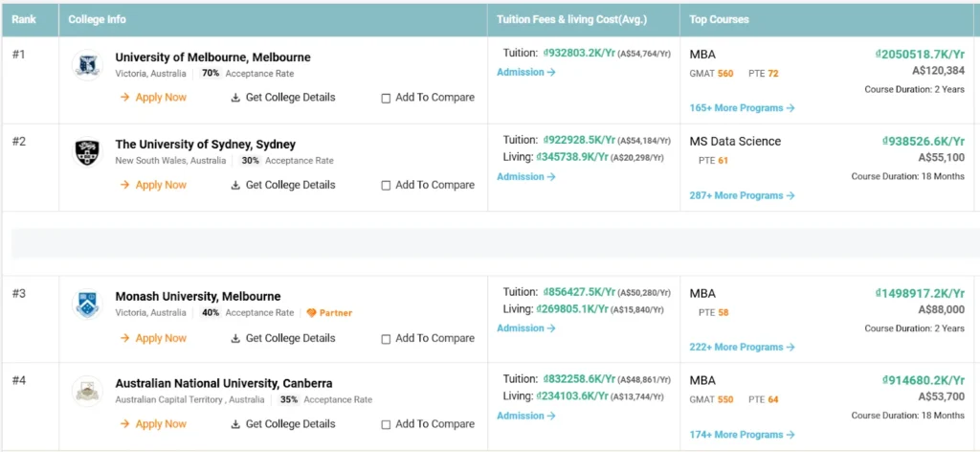The image size is (980, 452).
Task: Tick Add To Compare for University of Sydney
Action: click(x=386, y=186)
